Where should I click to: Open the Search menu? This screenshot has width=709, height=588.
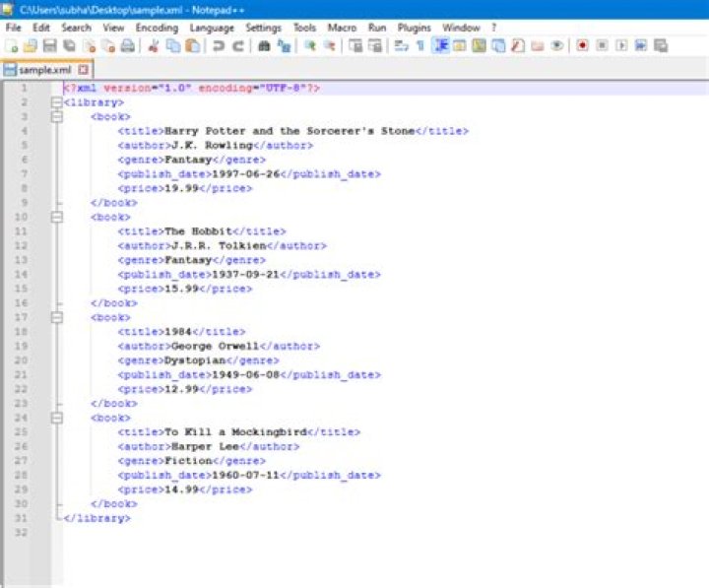[77, 28]
